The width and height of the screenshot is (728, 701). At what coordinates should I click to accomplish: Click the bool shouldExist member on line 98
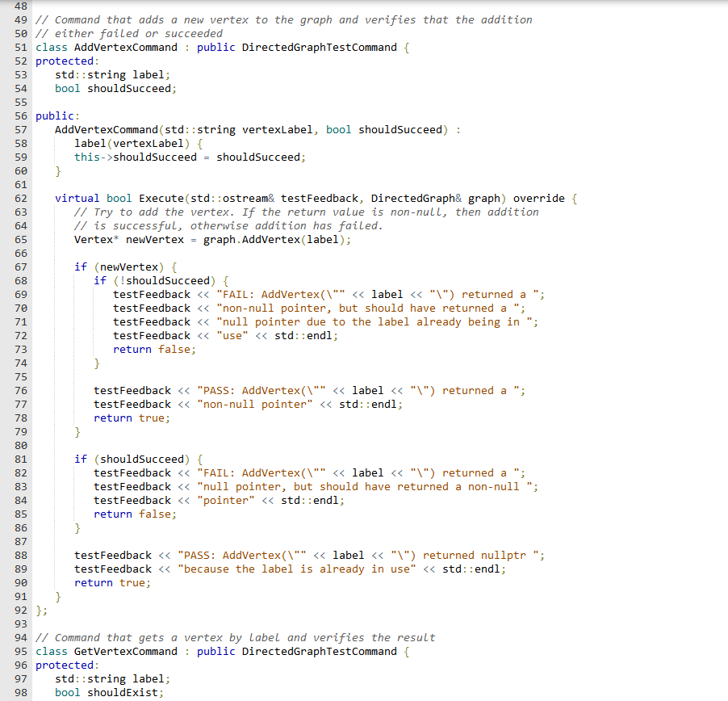click(x=109, y=692)
